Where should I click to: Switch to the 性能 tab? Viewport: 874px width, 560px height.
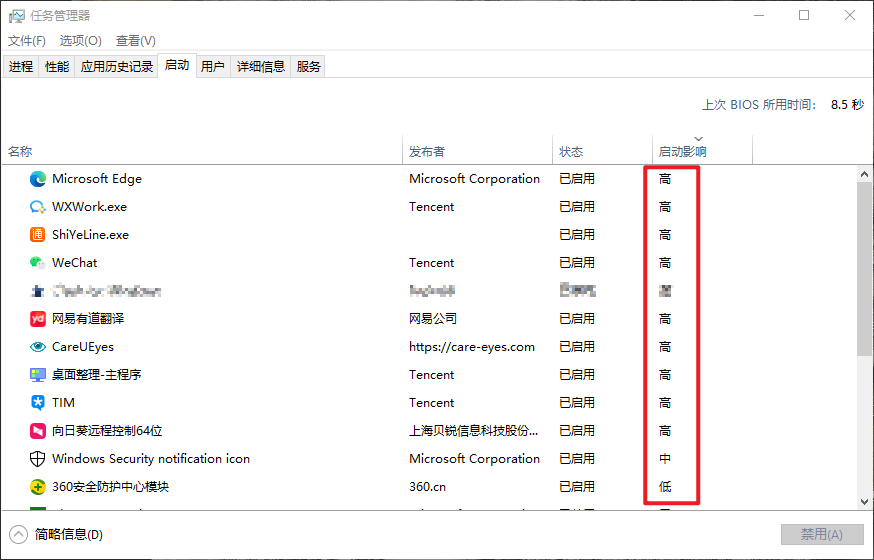click(57, 67)
